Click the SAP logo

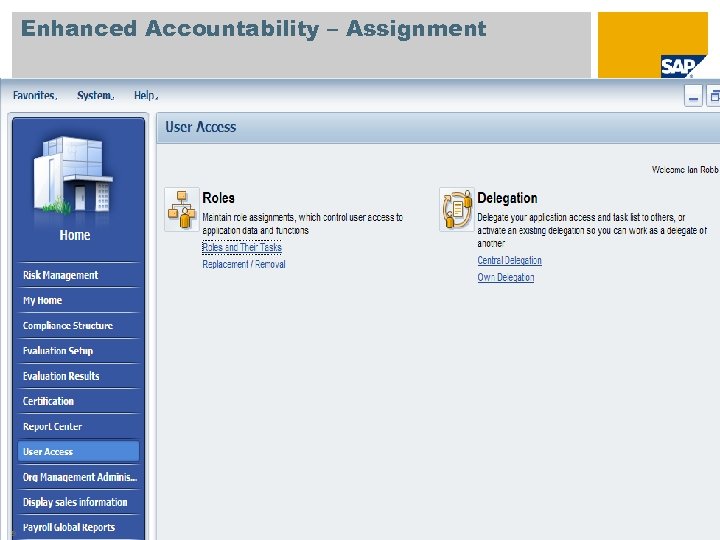[683, 67]
